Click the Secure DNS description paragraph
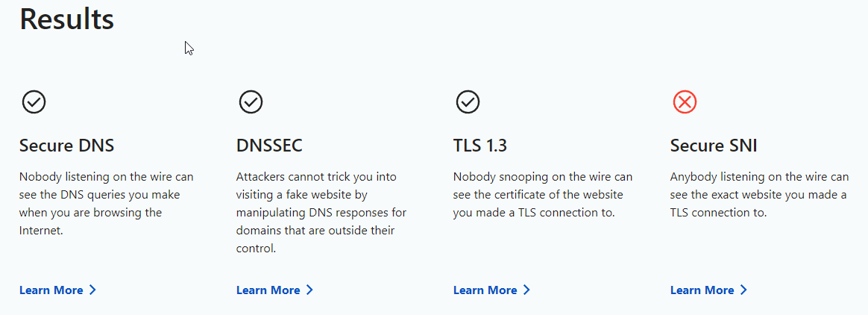The width and height of the screenshot is (868, 315). pos(106,204)
